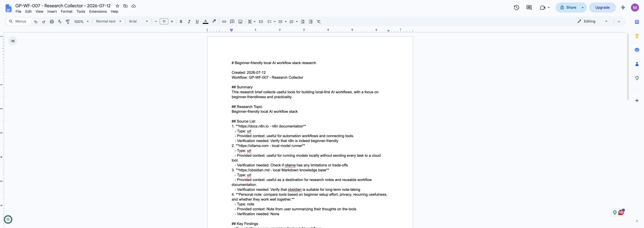Viewport: 644px width, 228px height.
Task: Open Google Calendar side panel
Action: click(x=637, y=22)
